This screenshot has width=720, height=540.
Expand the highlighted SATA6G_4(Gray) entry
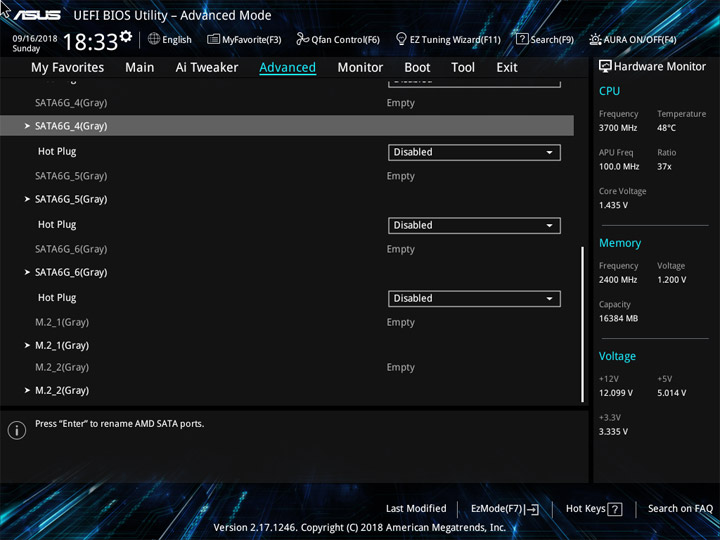(287, 126)
